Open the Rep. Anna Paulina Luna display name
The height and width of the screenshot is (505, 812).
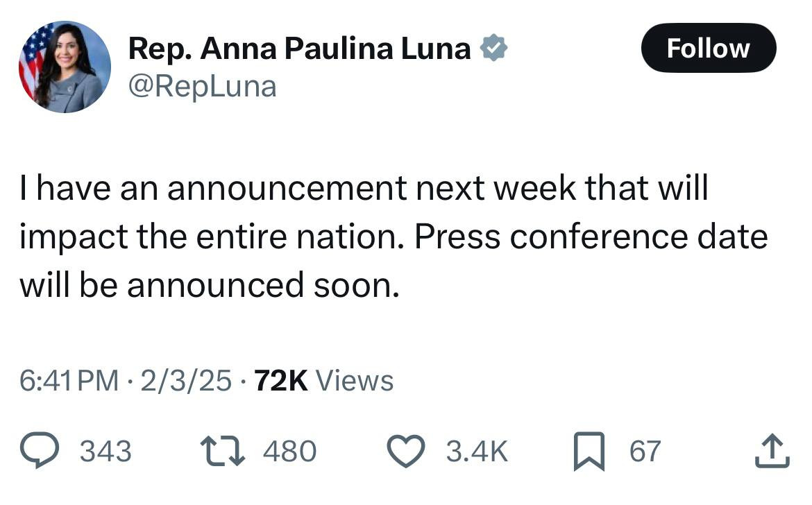pyautogui.click(x=299, y=49)
